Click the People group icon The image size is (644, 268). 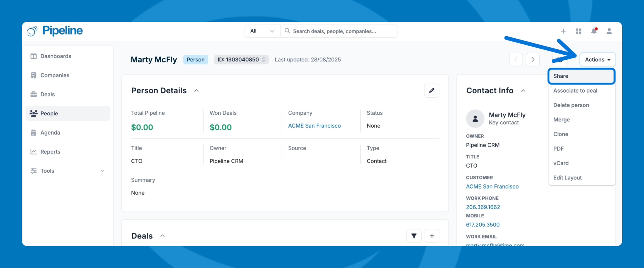pos(34,113)
